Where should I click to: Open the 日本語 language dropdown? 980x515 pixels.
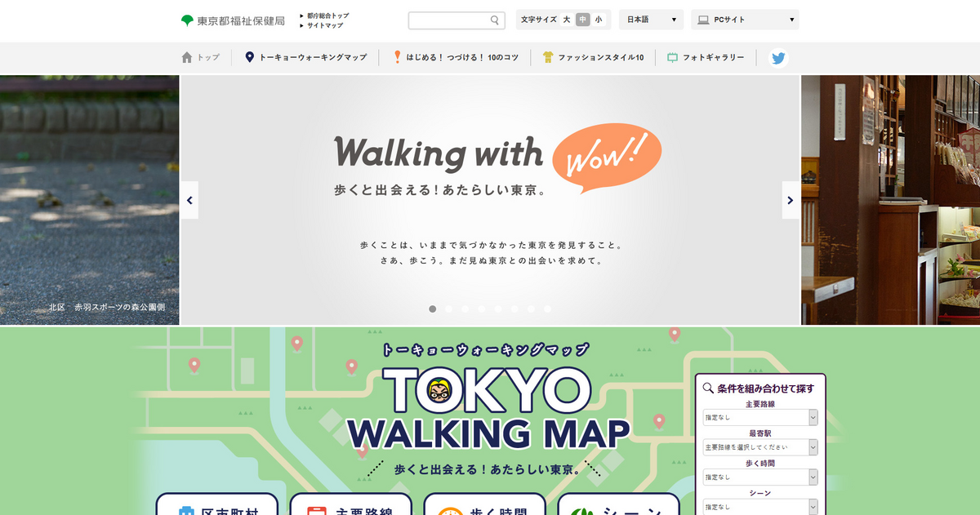tap(652, 20)
